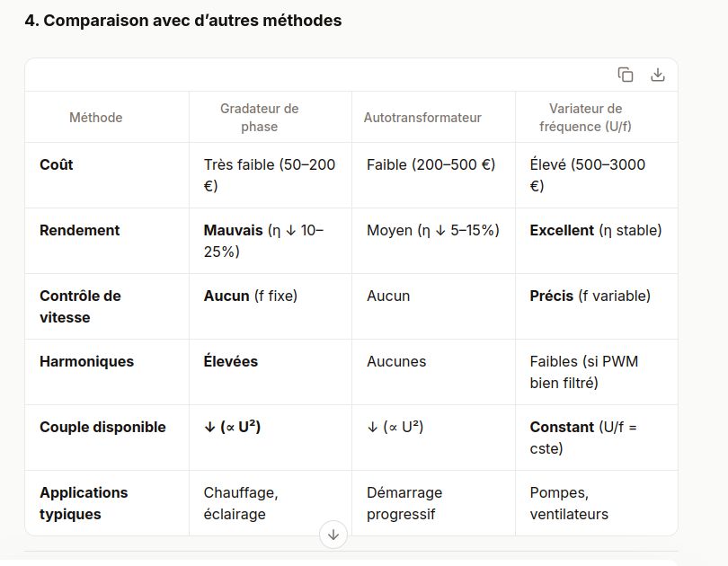Select the "Élevé (500–3000 €)" cost cell
This screenshot has height=566, width=728.
587,175
